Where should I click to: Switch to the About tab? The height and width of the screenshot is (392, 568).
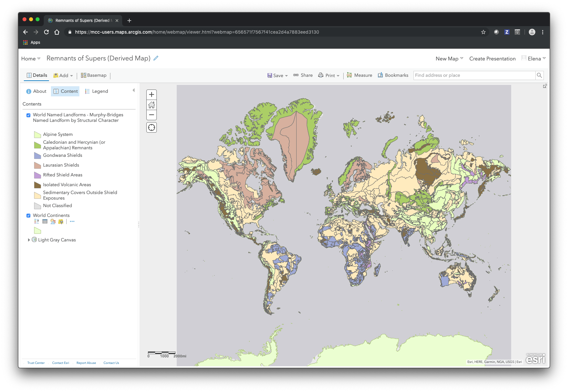36,91
